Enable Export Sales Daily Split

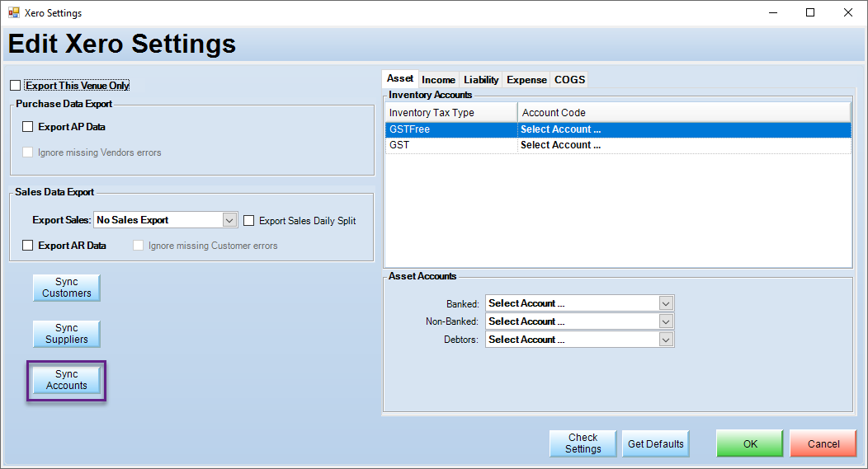tap(249, 220)
